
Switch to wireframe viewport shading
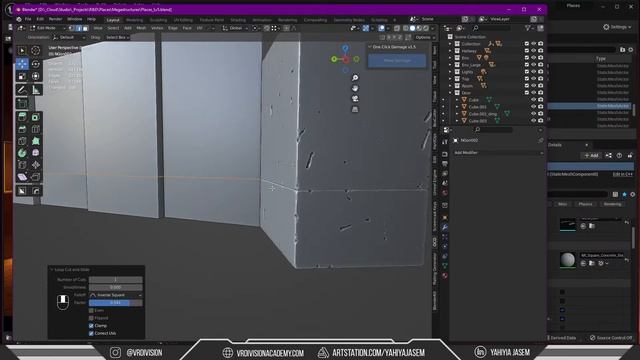tap(406, 28)
